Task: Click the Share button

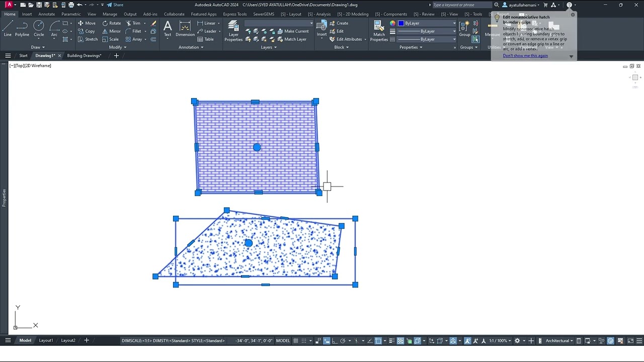Action: 115,5
